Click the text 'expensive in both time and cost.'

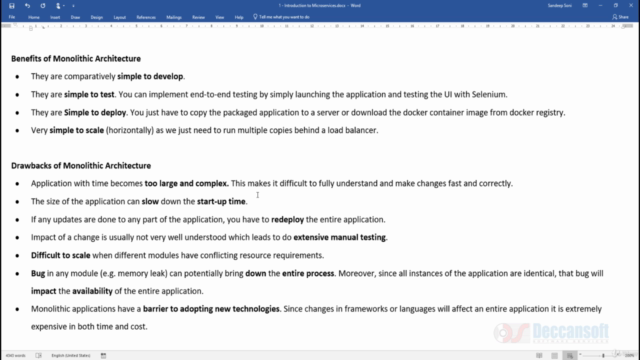(89, 327)
